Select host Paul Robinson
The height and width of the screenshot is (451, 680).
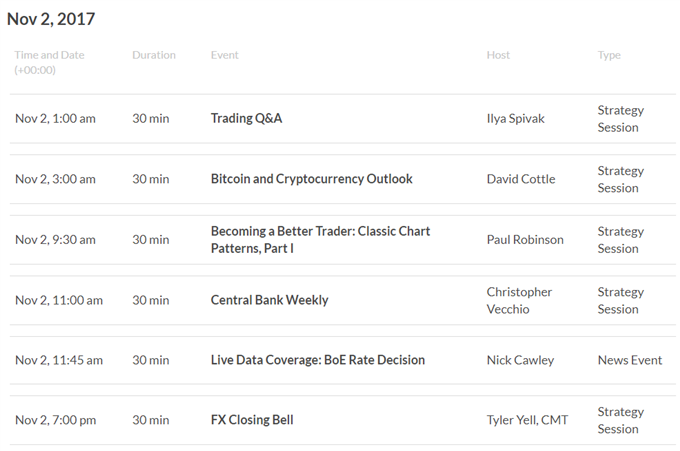[525, 240]
